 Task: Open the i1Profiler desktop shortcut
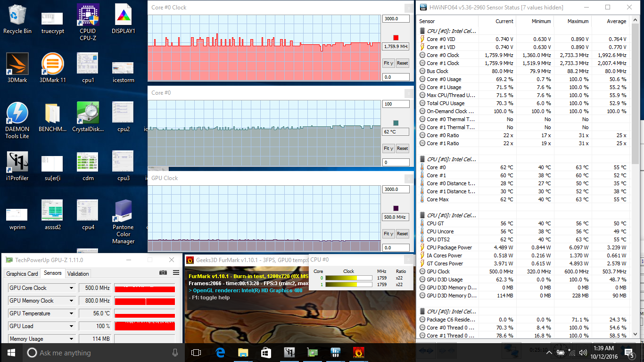(17, 166)
